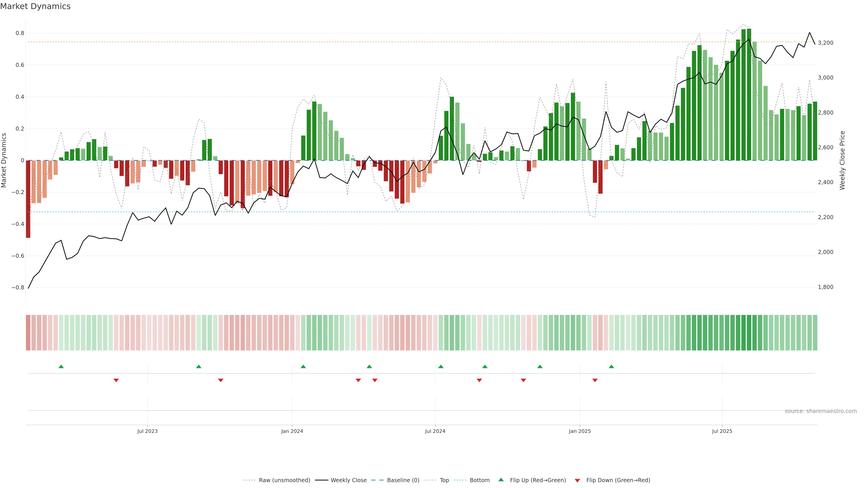Click the first green flip-up triangle marker

61,366
